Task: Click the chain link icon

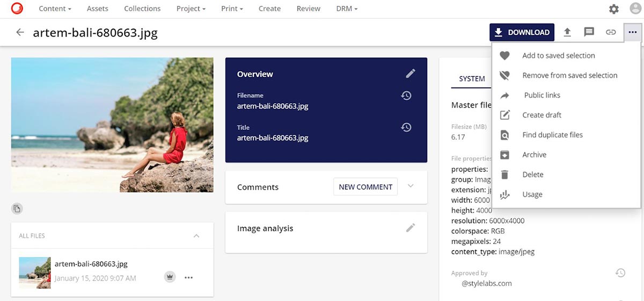Action: click(x=611, y=32)
